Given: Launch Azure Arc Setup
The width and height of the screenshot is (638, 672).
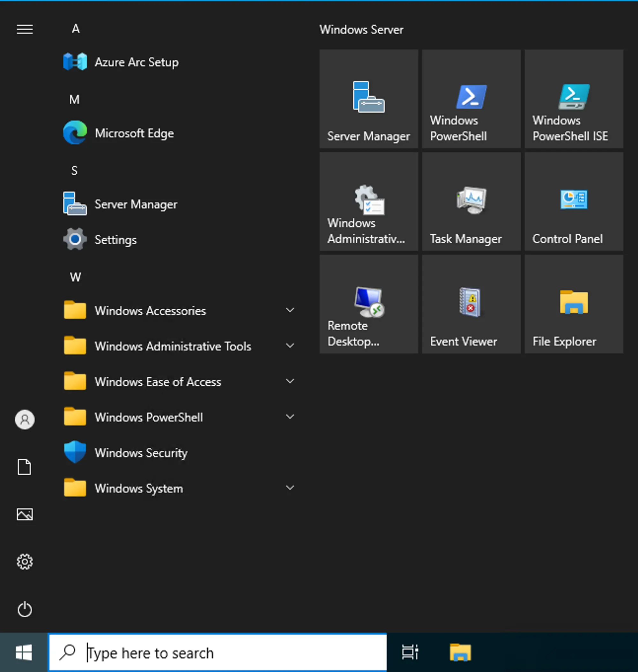Looking at the screenshot, I should pos(137,62).
